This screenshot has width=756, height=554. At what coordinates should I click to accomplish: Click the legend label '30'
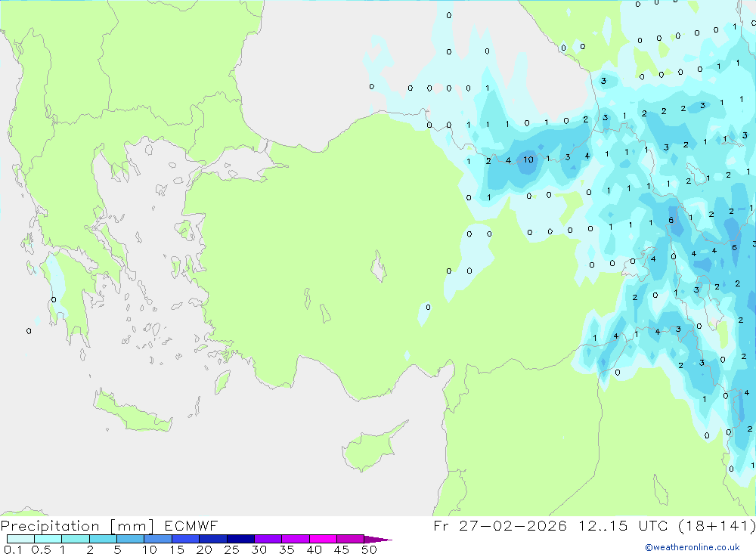coord(259,549)
